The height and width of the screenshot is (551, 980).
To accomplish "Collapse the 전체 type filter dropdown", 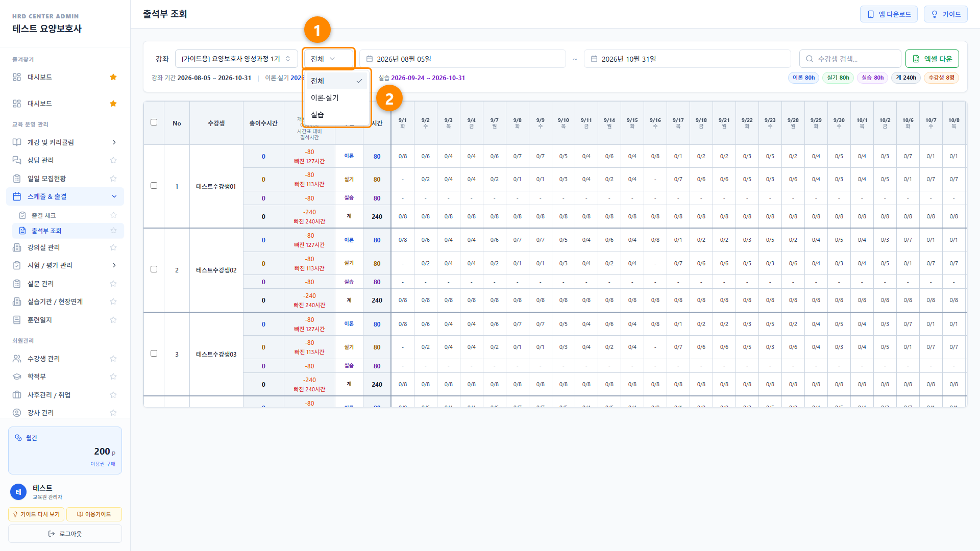I will (329, 59).
